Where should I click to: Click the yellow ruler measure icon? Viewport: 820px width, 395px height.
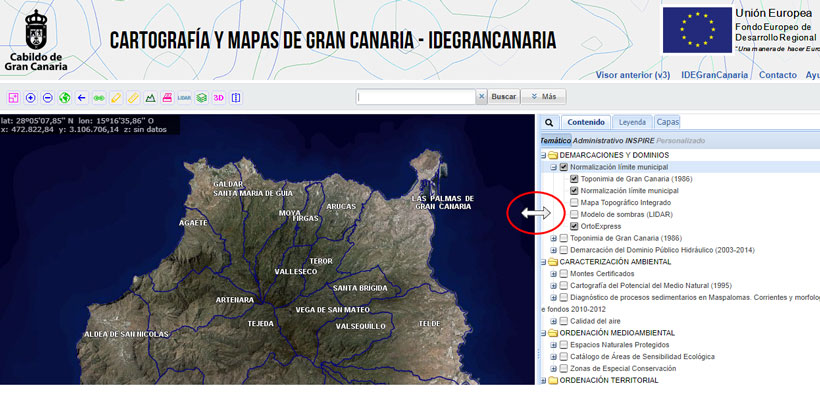[x=133, y=97]
